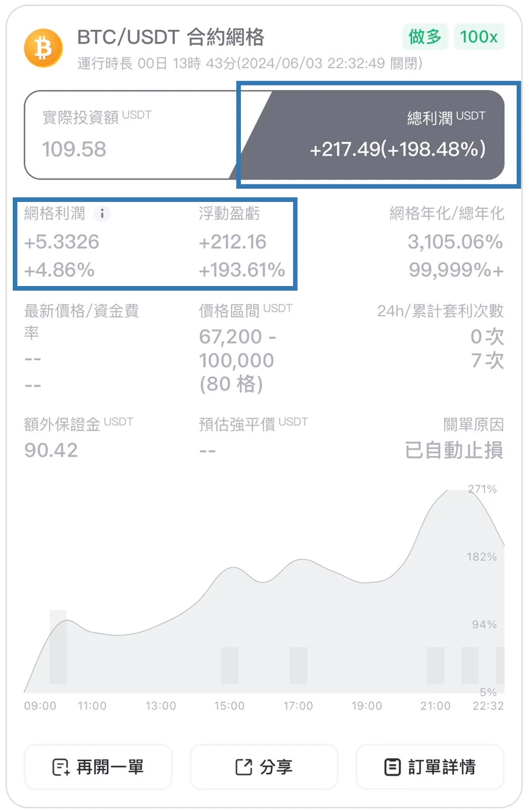
Task: Click the reopen order document-plus icon
Action: (61, 767)
